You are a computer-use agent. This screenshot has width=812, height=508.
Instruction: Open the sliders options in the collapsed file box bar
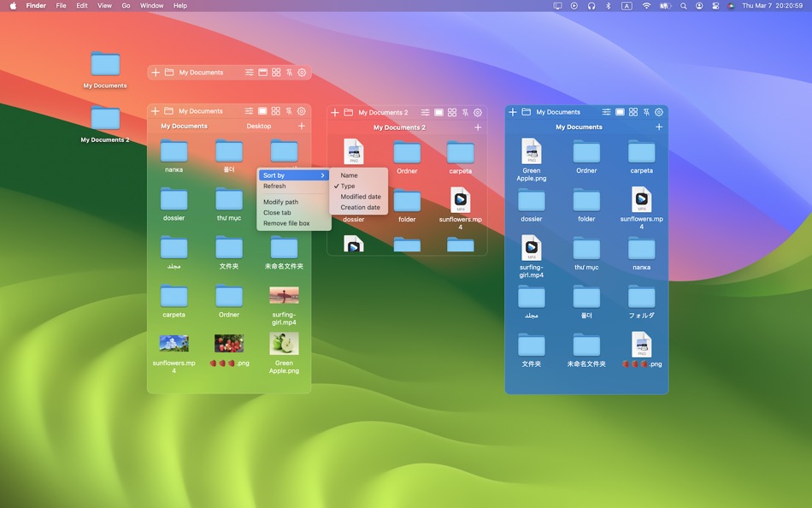coord(250,73)
